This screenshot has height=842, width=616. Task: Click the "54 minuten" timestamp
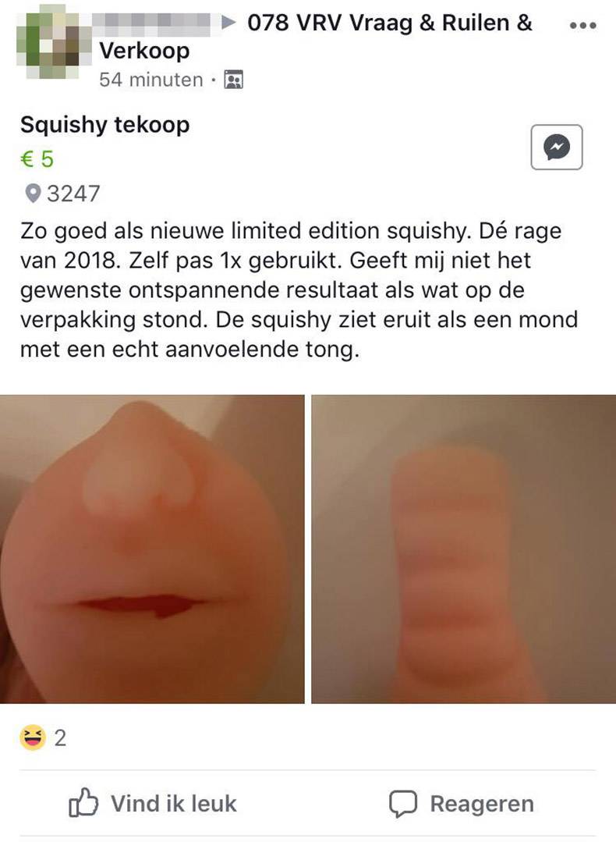pos(150,80)
